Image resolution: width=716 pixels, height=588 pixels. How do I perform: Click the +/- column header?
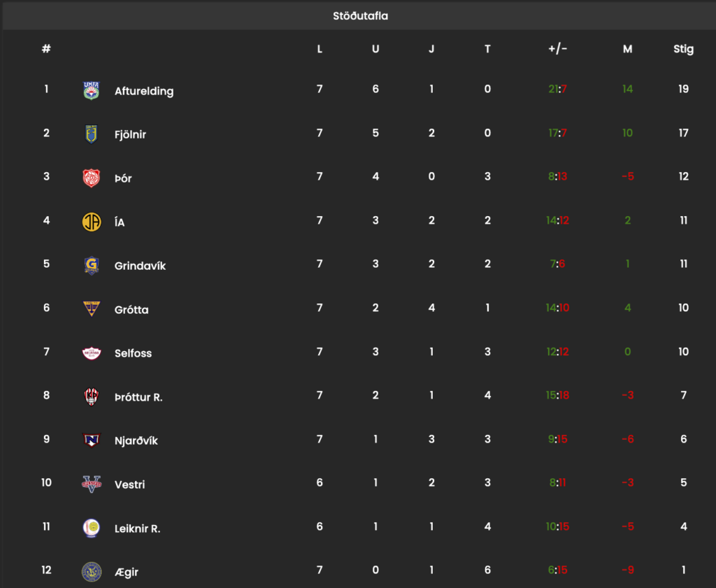pos(557,48)
